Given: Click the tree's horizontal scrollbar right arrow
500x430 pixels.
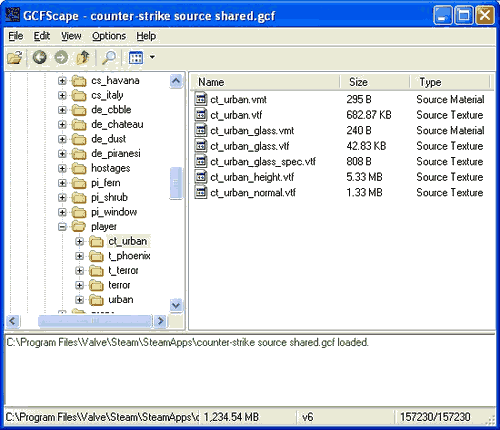Looking at the screenshot, I should (160, 321).
